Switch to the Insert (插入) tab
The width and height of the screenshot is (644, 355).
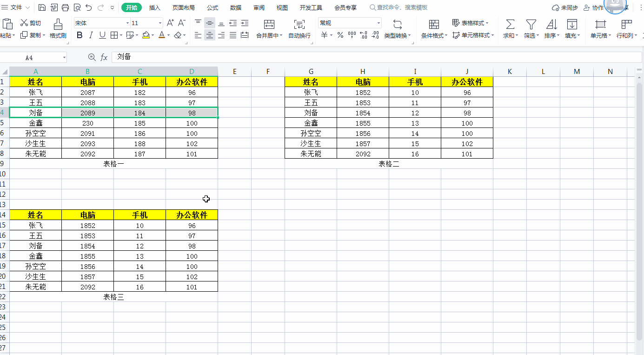[155, 7]
